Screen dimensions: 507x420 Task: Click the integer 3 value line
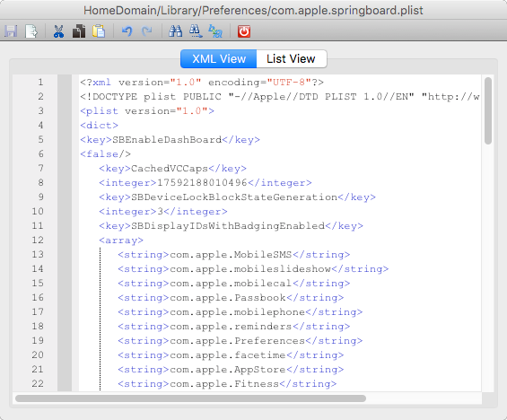(163, 212)
